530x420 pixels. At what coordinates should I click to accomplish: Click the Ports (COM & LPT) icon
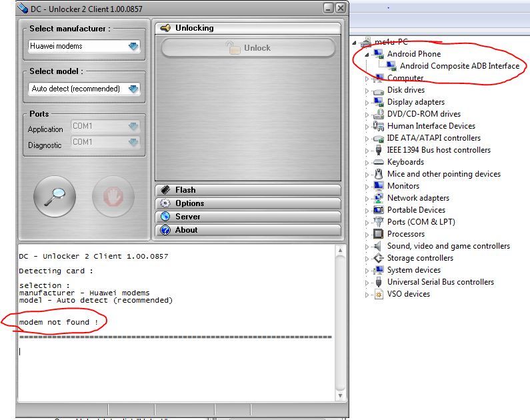click(x=379, y=222)
